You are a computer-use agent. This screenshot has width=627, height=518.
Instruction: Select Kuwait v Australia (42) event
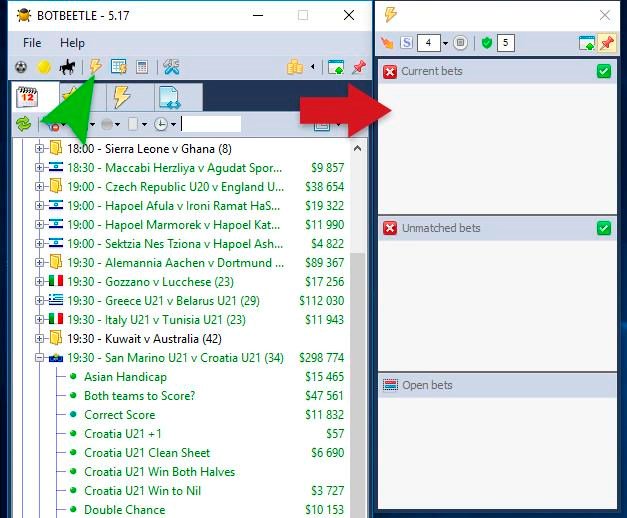click(x=144, y=339)
